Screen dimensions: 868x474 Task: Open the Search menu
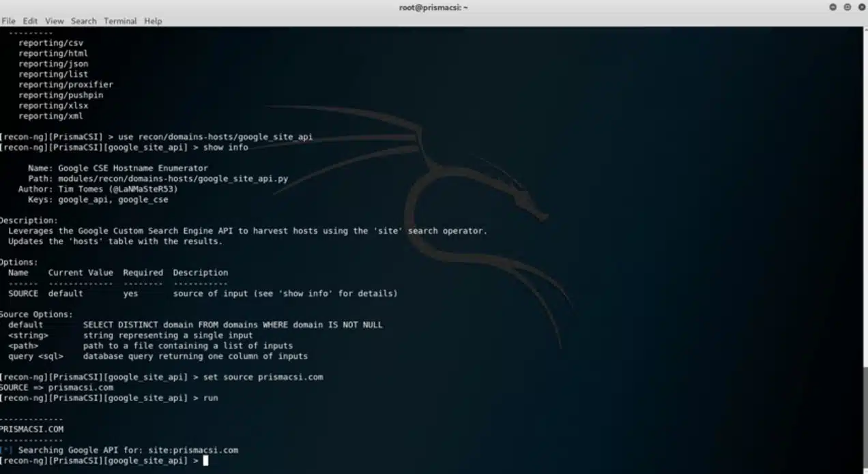[x=83, y=20]
